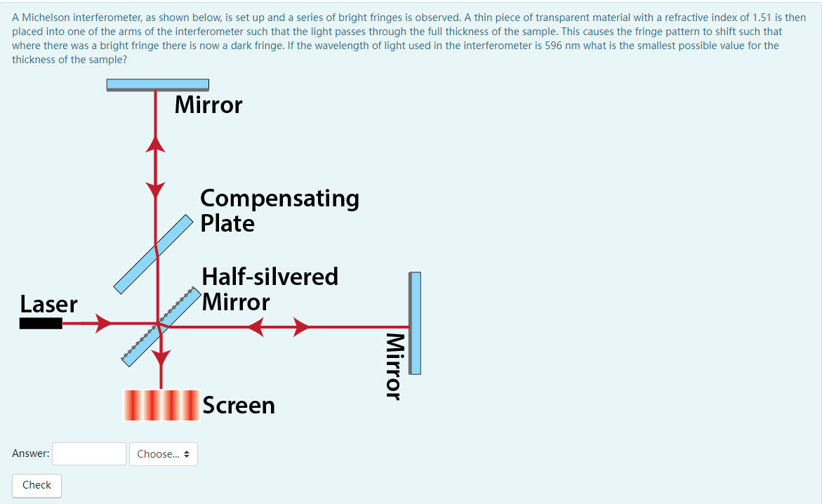This screenshot has height=504, width=822.
Task: Expand the units selector next to Answer box
Action: coord(163,453)
